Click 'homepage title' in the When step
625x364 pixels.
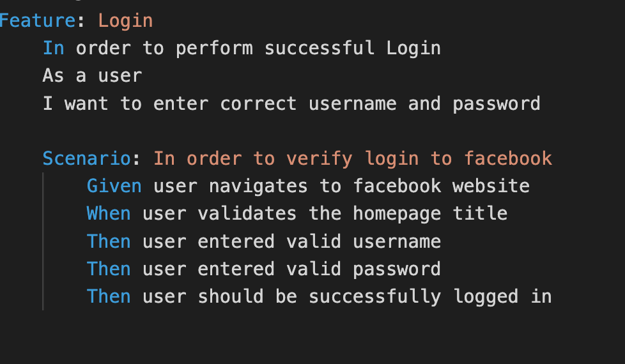click(x=430, y=213)
